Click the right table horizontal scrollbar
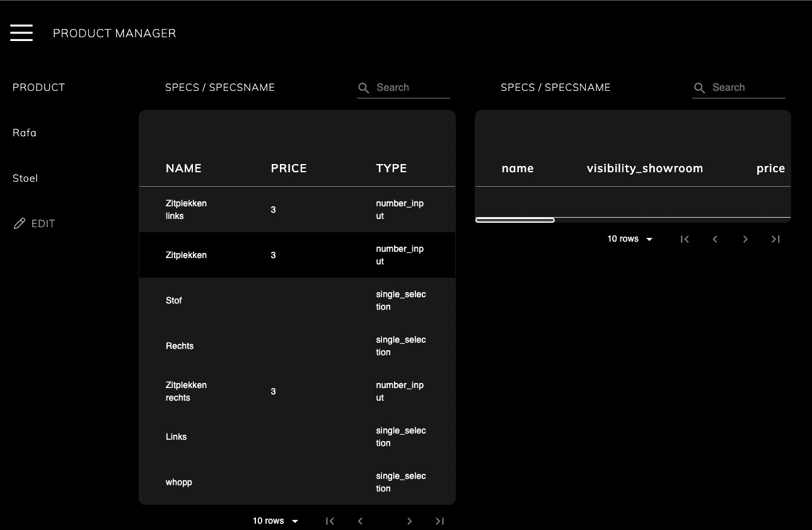 pyautogui.click(x=515, y=220)
